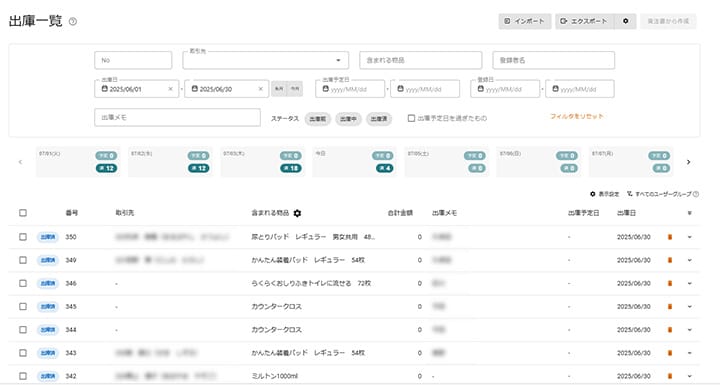Click orange document icon in row 343

tap(669, 353)
